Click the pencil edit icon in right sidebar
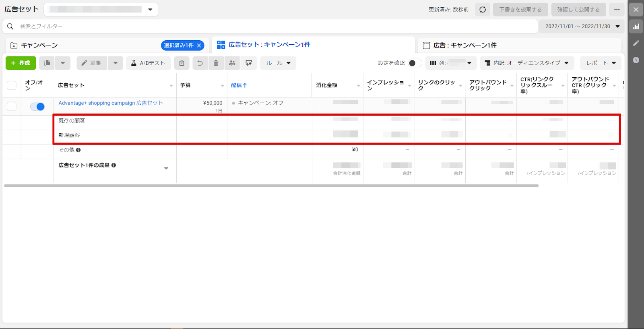644x329 pixels. (636, 43)
